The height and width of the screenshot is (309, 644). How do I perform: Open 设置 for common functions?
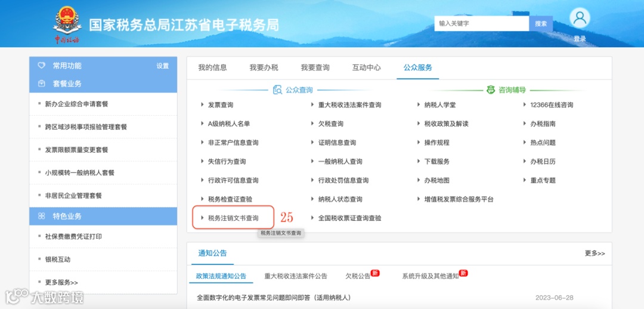(x=163, y=66)
